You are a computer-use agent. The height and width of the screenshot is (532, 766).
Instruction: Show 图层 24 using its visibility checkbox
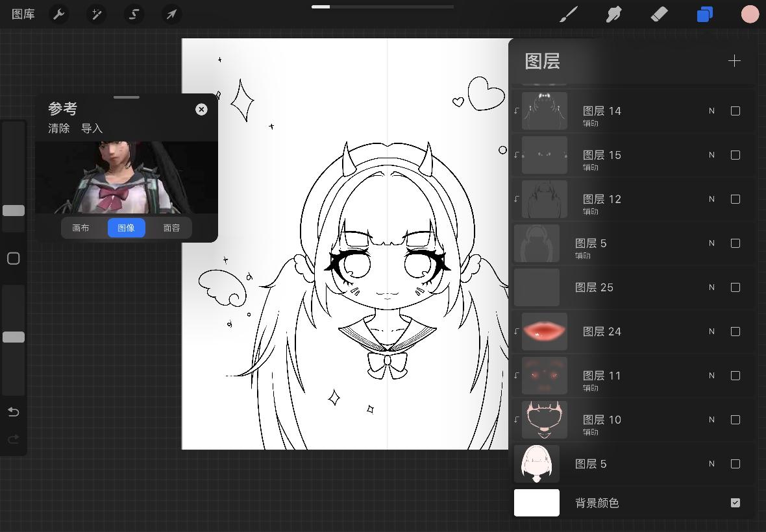coord(735,332)
